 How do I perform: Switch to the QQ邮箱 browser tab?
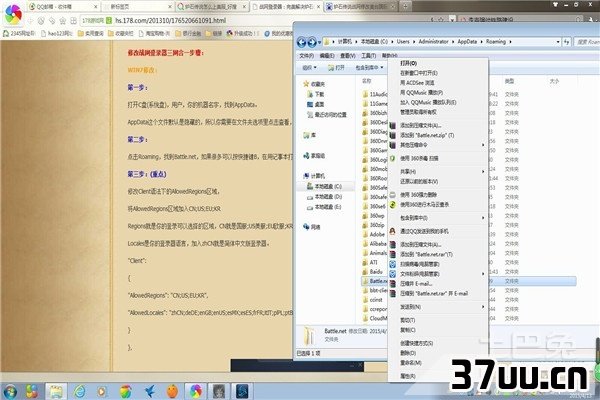(63, 7)
